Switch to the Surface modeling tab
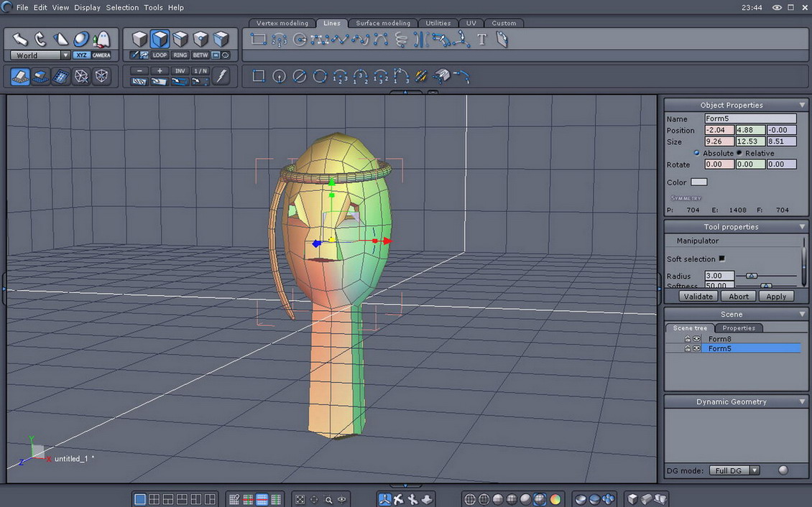Image resolution: width=812 pixels, height=507 pixels. pos(383,23)
